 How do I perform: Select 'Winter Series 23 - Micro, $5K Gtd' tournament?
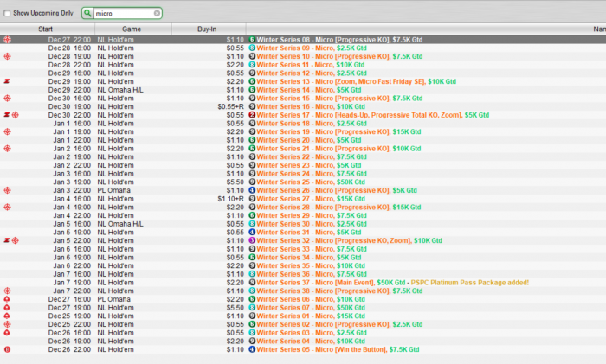pos(309,165)
